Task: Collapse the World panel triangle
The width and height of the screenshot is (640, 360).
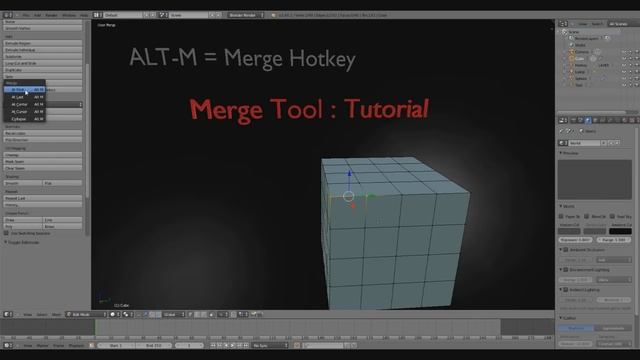Action: point(561,206)
